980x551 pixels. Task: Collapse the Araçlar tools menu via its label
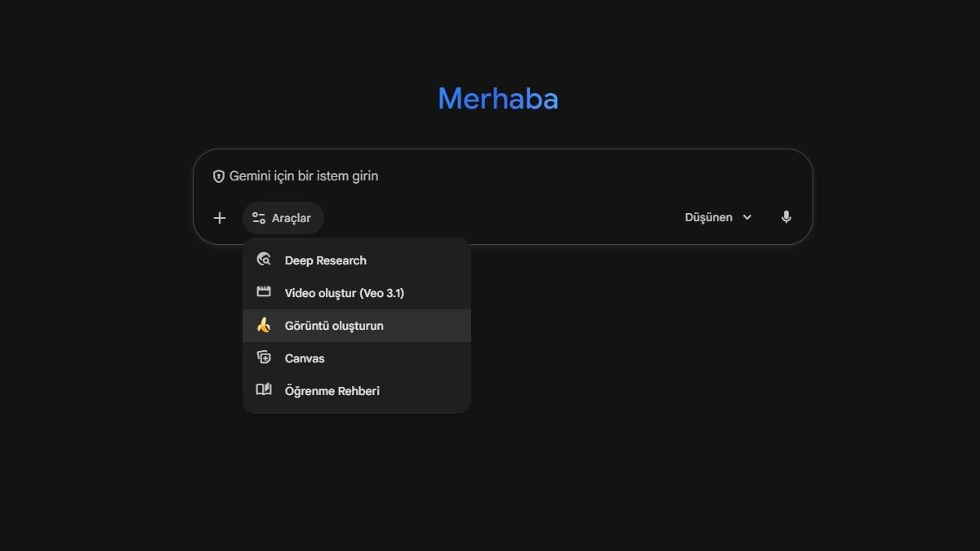(292, 218)
